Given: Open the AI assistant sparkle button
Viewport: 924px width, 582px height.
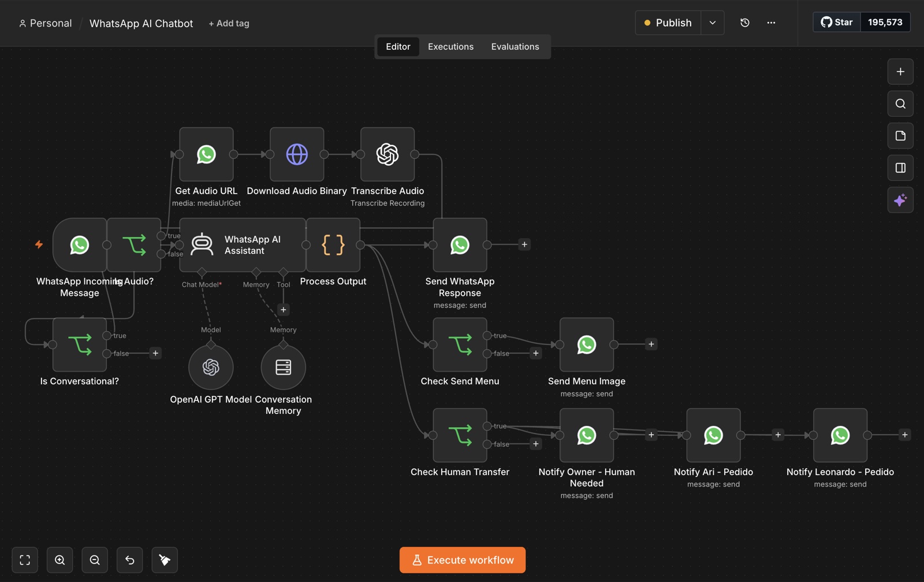Looking at the screenshot, I should [x=900, y=200].
